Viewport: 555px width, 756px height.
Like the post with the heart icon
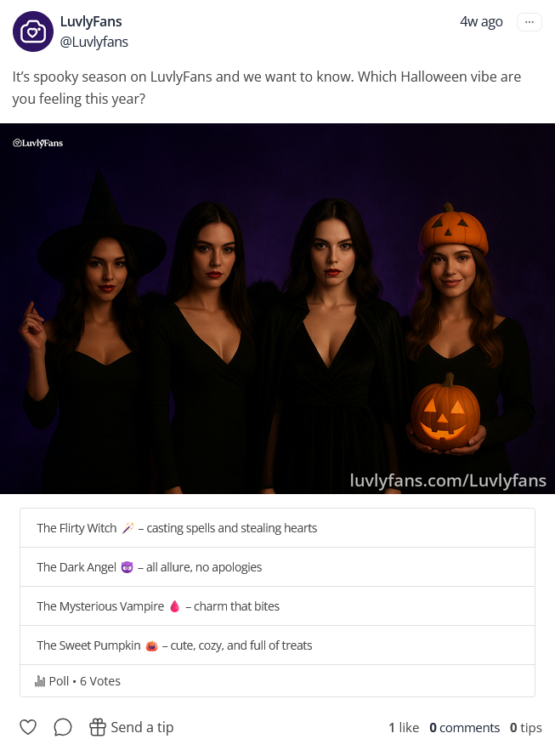click(x=28, y=727)
